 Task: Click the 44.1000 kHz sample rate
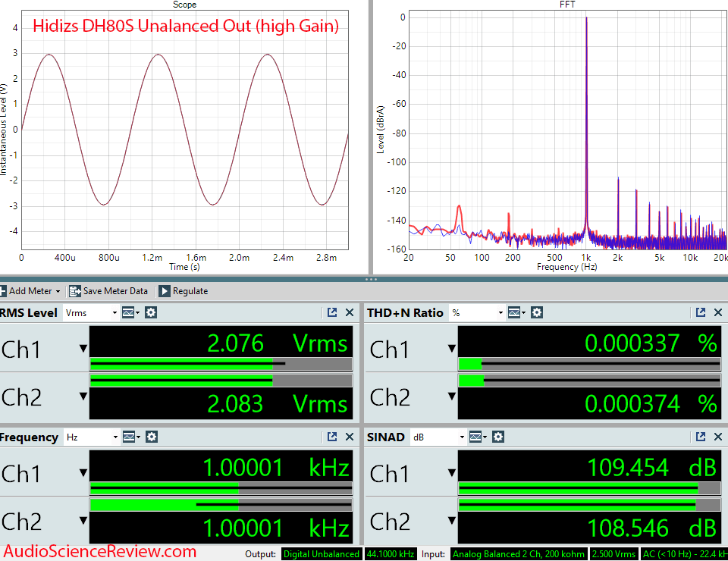pyautogui.click(x=391, y=554)
